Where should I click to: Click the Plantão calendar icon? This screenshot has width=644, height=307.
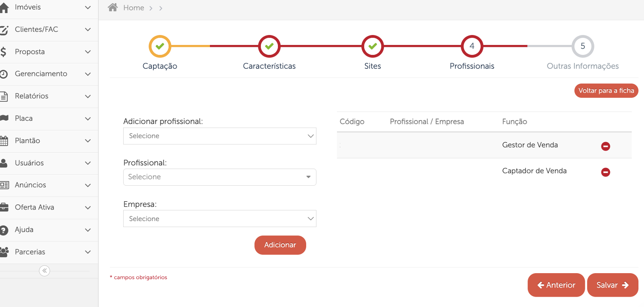(4, 141)
